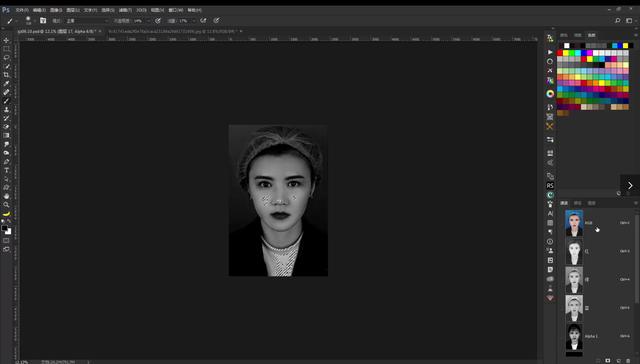Select the Eyedropper tool
Screen dimensions: 640x364
(x=6, y=83)
